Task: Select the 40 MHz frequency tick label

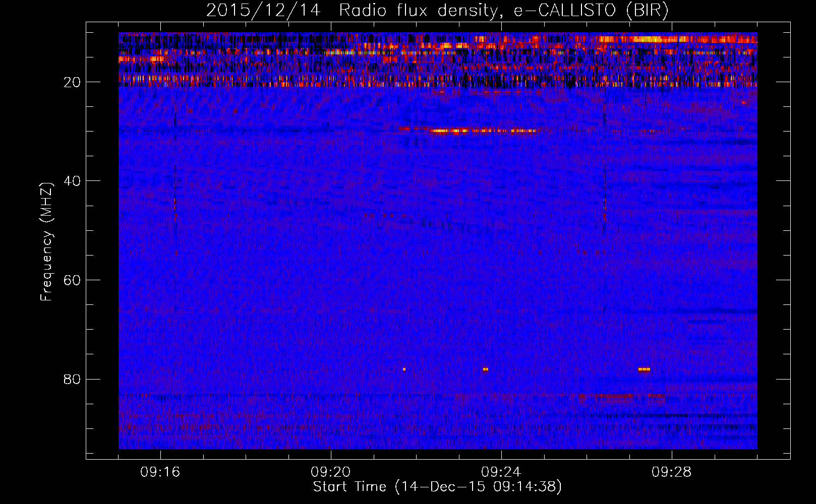Action: coord(73,181)
